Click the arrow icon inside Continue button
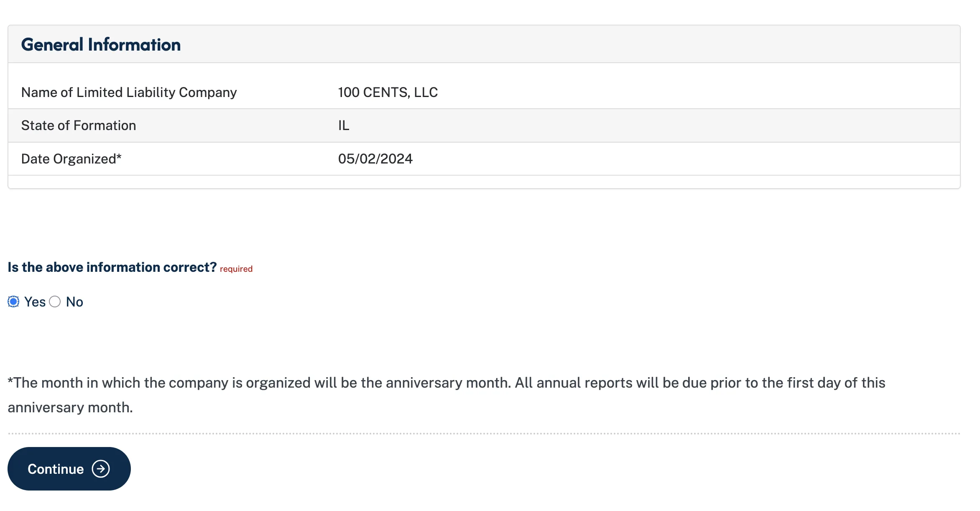 (100, 469)
